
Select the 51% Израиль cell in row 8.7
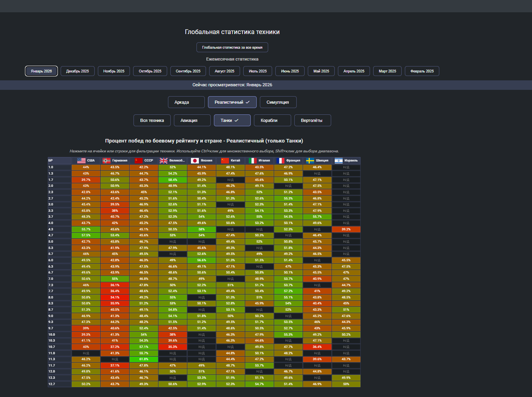click(x=346, y=310)
